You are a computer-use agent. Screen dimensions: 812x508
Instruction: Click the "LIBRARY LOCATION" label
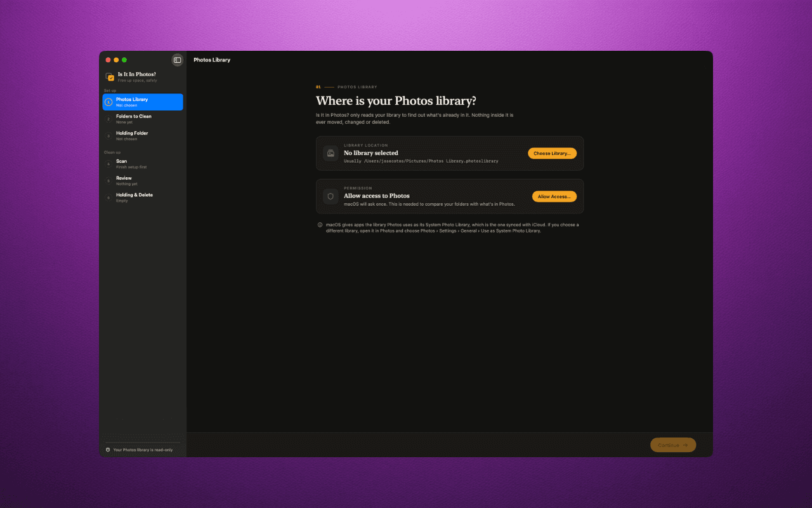pyautogui.click(x=366, y=145)
